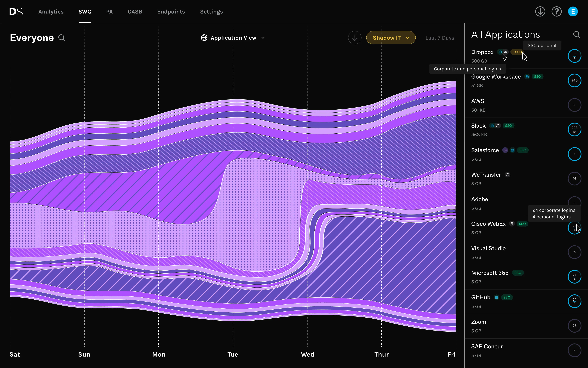Open Visual Studio 12 logins circle
Viewport: 588px width, 368px height.
[x=574, y=252]
